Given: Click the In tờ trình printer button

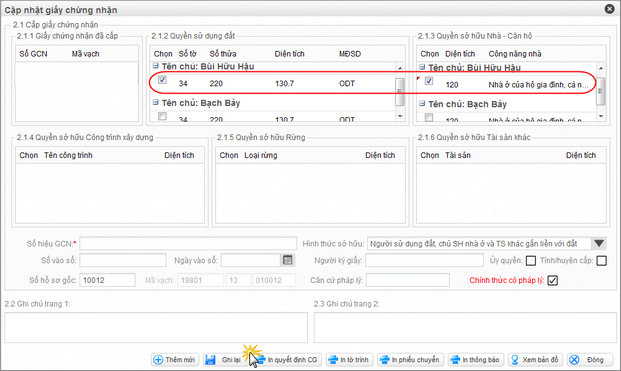Looking at the screenshot, I should click(x=350, y=360).
